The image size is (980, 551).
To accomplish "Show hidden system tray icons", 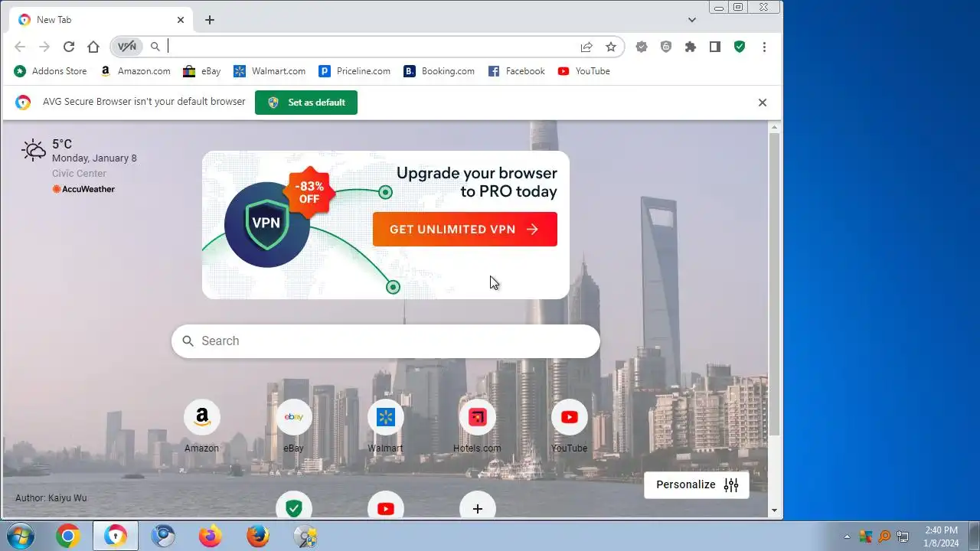I will [847, 536].
